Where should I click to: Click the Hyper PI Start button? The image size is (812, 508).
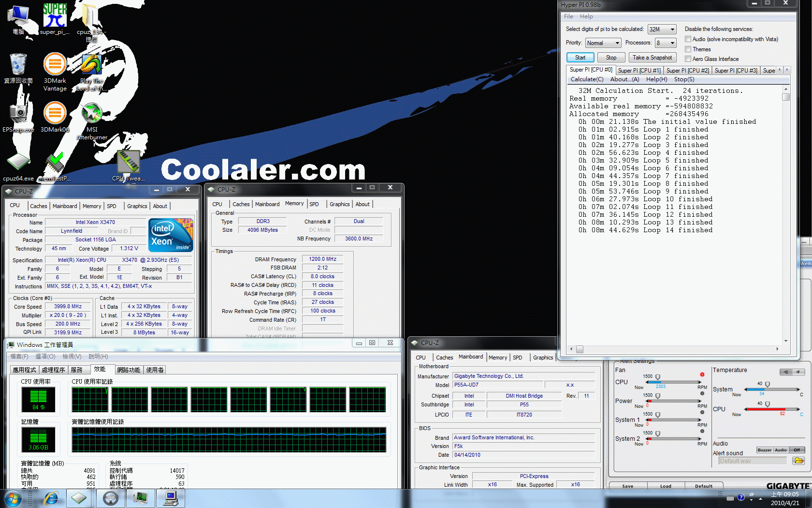[580, 58]
